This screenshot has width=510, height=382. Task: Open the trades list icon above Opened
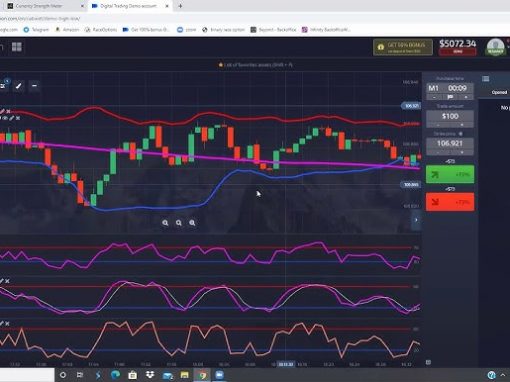coord(486,79)
